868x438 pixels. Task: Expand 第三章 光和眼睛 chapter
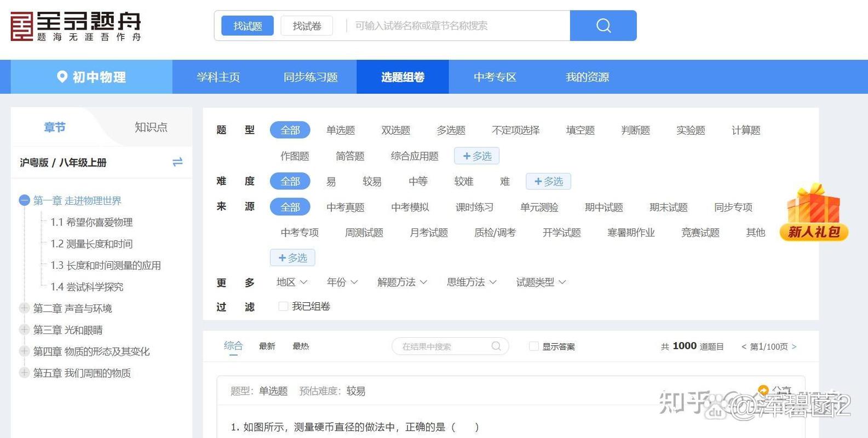(24, 330)
